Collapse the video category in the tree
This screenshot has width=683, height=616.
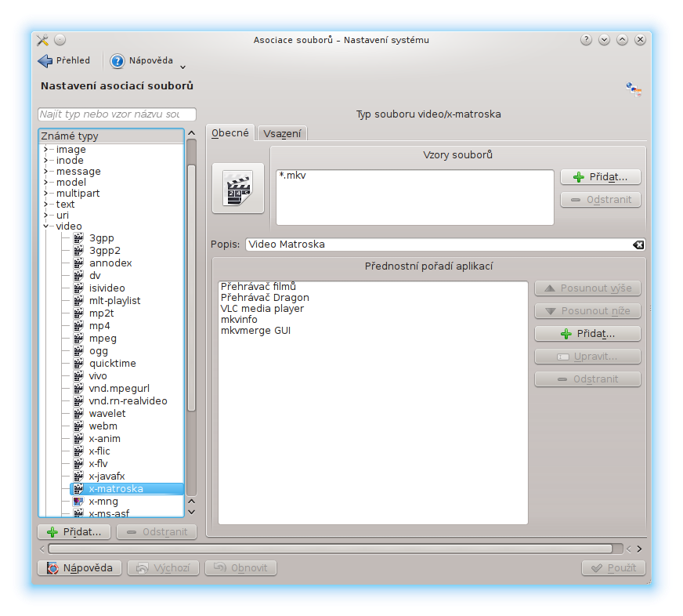(x=45, y=226)
